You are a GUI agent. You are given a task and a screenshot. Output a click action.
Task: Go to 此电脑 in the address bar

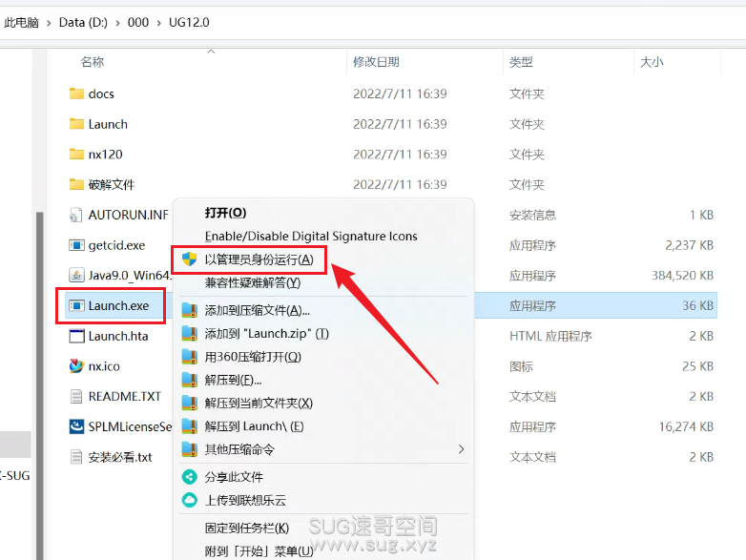[x=21, y=22]
